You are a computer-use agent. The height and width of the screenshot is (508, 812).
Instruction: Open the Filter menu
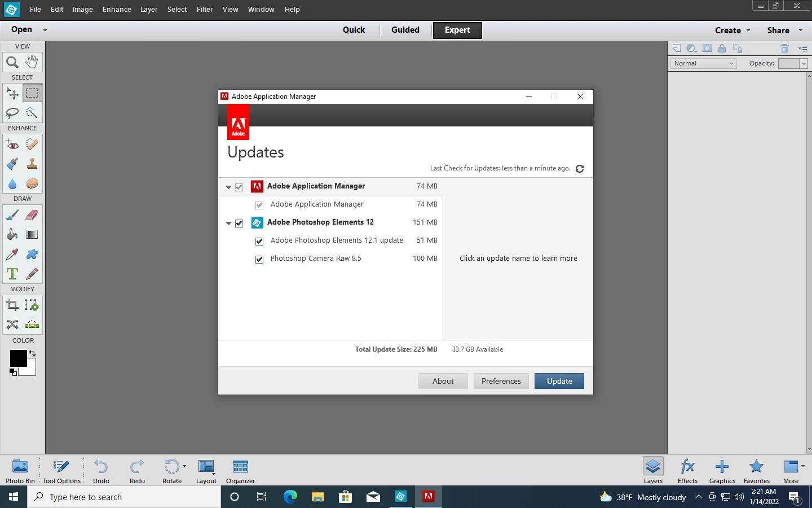[205, 10]
